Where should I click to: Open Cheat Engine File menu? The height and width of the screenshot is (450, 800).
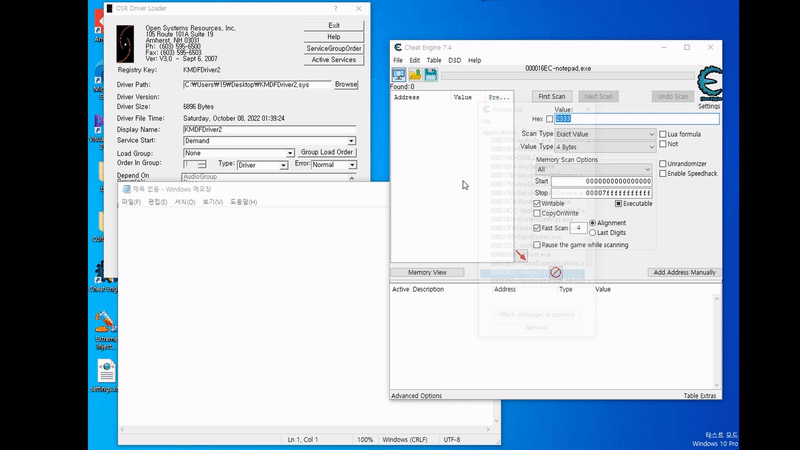[x=398, y=60]
